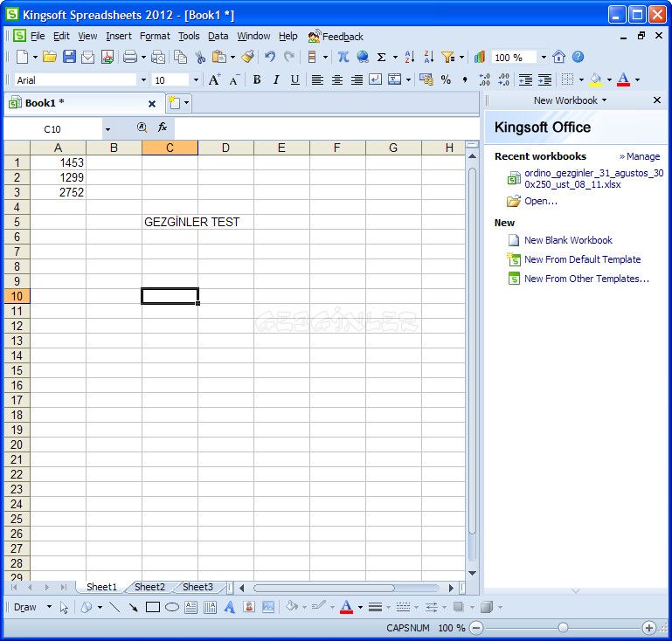Switch to the Sheet3 tab
The image size is (672, 641).
197,587
